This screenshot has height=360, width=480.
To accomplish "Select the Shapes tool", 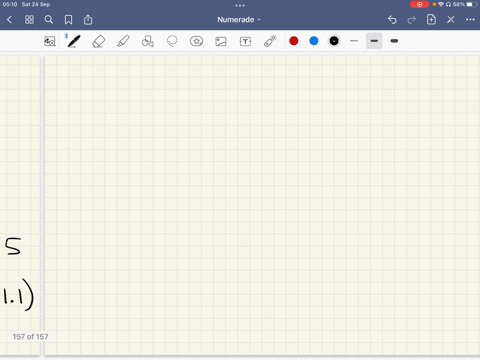I will pos(148,41).
